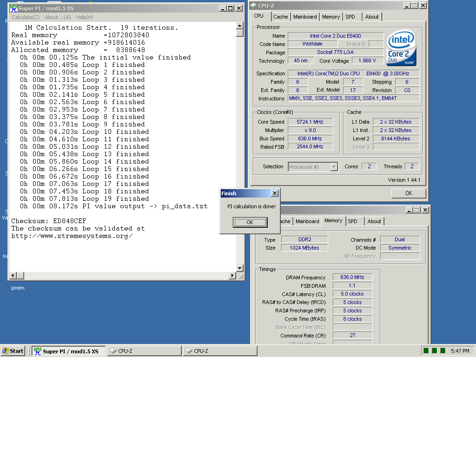
Task: Click Super PI vertical scrollbar up arrow
Action: (239, 26)
